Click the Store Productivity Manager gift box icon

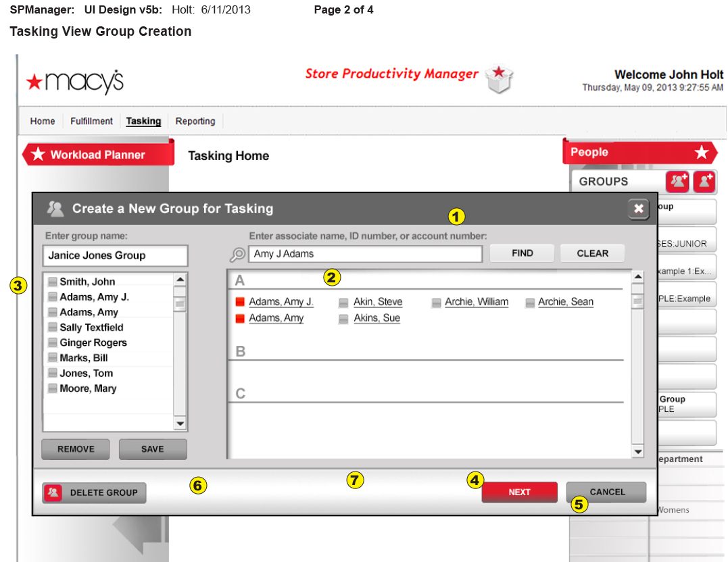(501, 78)
